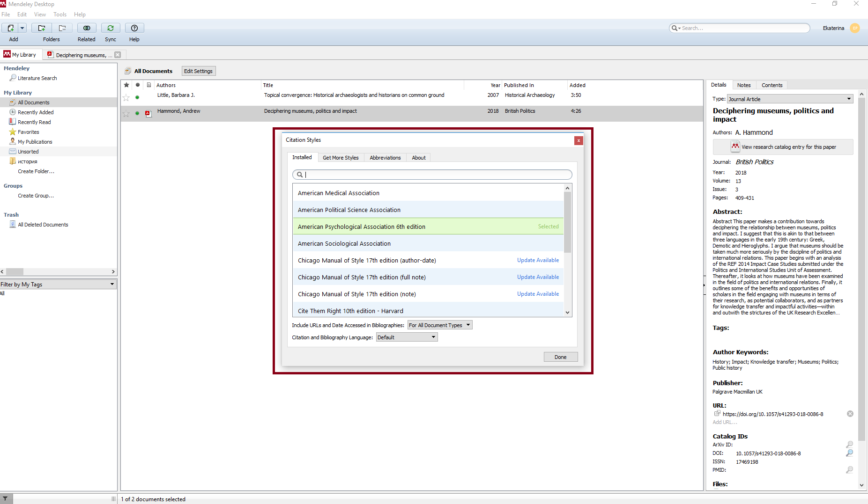
Task: Select Recently Read in My Library
Action: click(x=34, y=122)
